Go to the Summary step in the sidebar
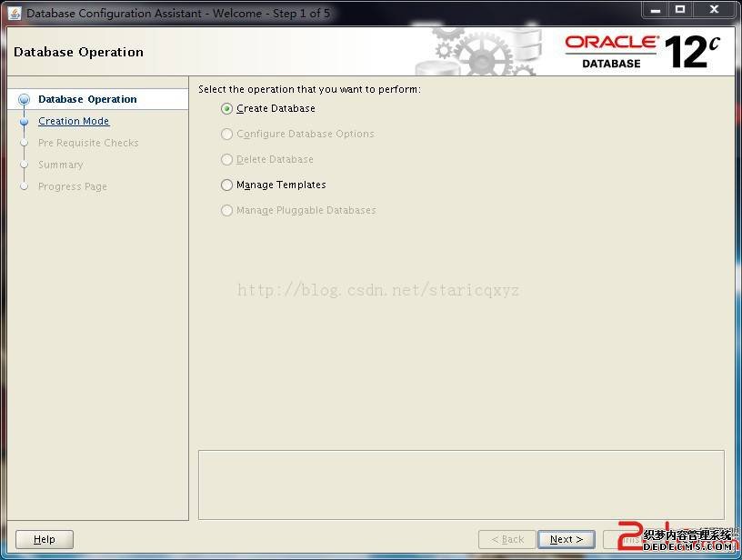 click(x=60, y=165)
